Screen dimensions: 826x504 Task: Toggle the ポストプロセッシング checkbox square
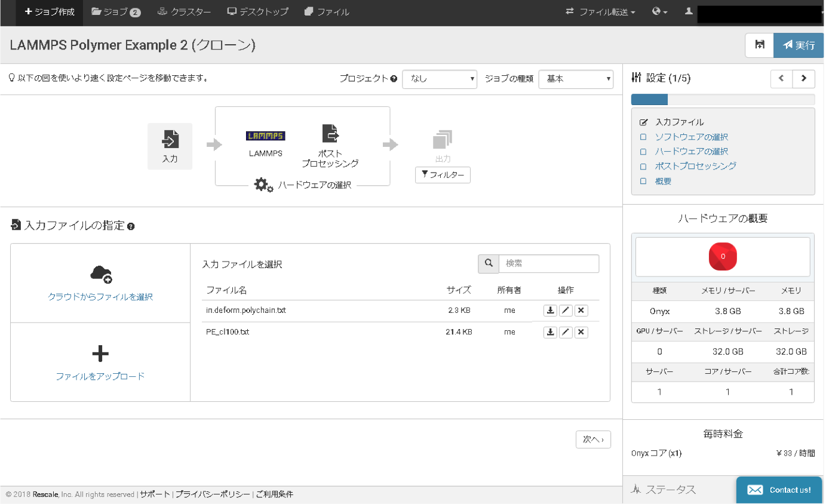click(643, 167)
